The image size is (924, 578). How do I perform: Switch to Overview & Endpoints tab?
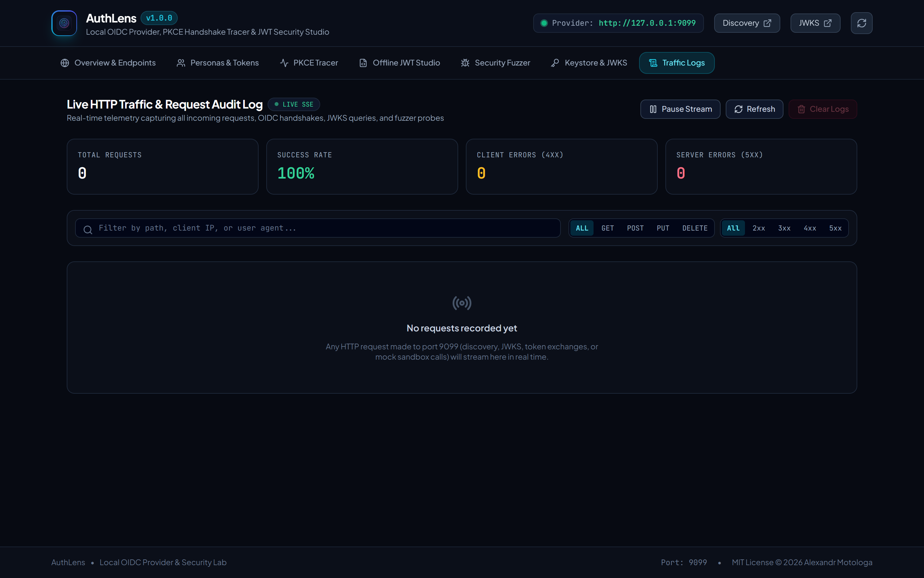coord(108,63)
